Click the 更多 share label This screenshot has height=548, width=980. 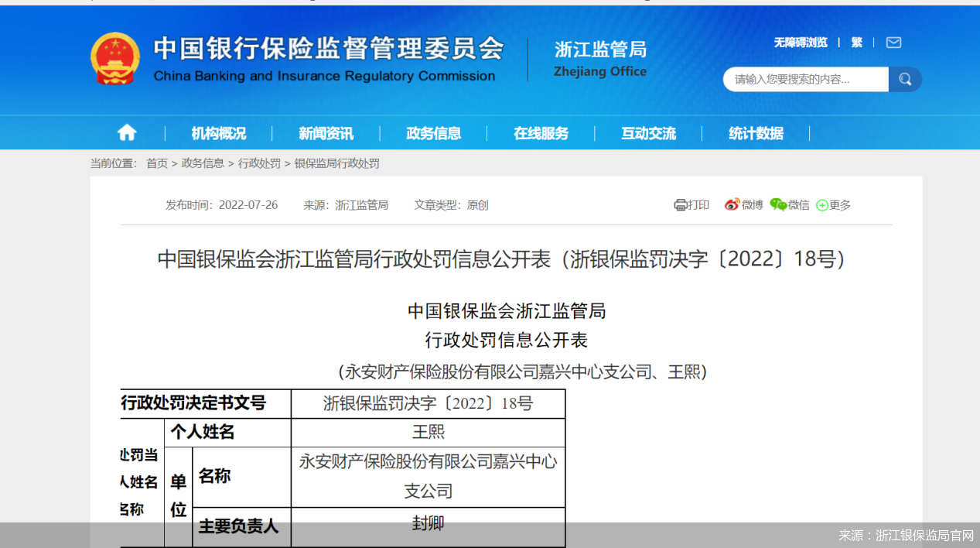pos(840,205)
